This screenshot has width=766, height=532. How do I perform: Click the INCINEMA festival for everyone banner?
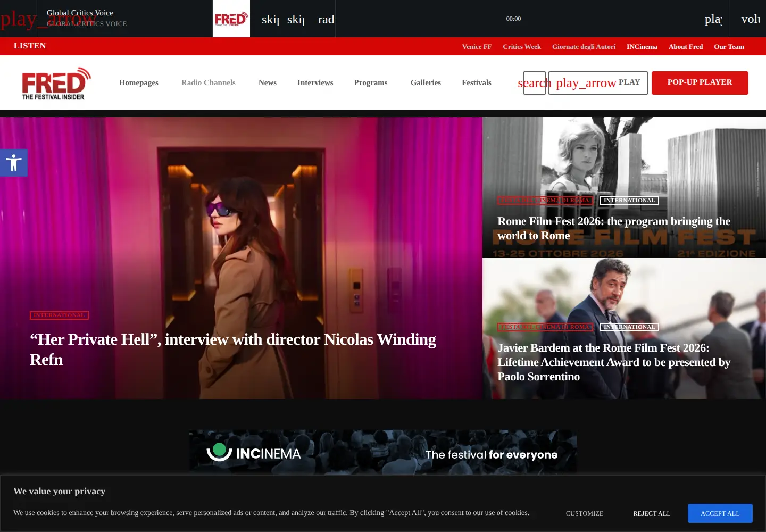pyautogui.click(x=383, y=452)
